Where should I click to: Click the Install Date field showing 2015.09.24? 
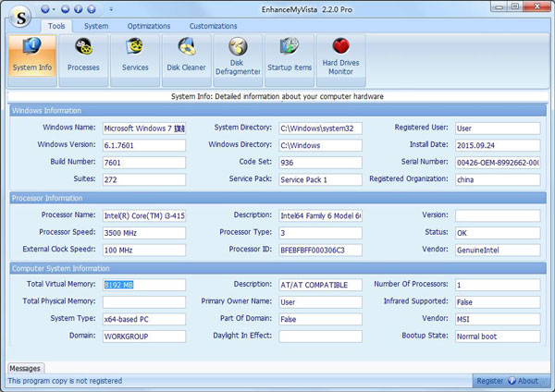tap(498, 145)
